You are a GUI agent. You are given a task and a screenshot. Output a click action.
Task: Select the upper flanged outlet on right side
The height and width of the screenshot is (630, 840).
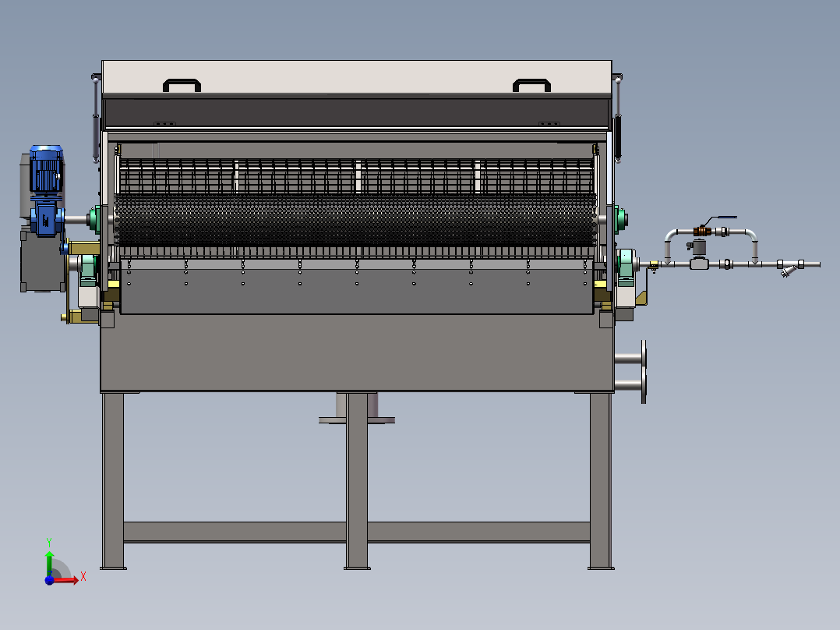630,358
